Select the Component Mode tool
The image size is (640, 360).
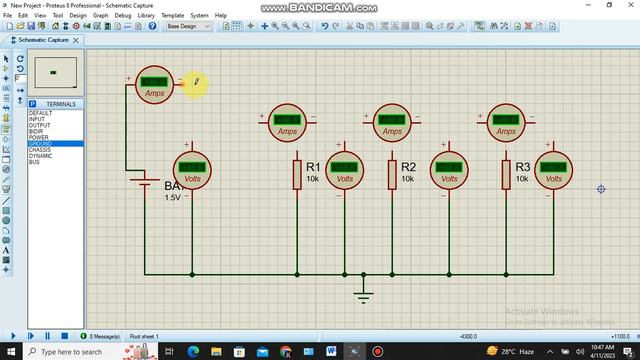(x=6, y=69)
